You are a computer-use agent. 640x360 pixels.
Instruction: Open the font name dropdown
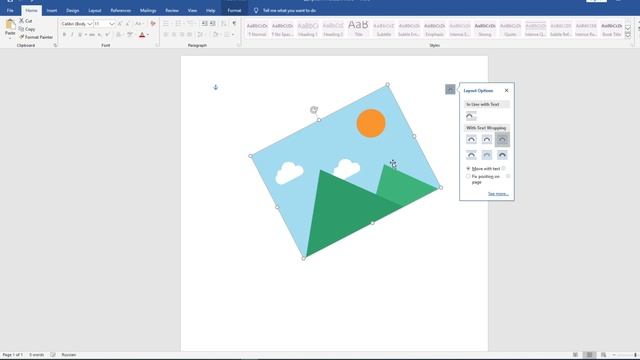89,24
